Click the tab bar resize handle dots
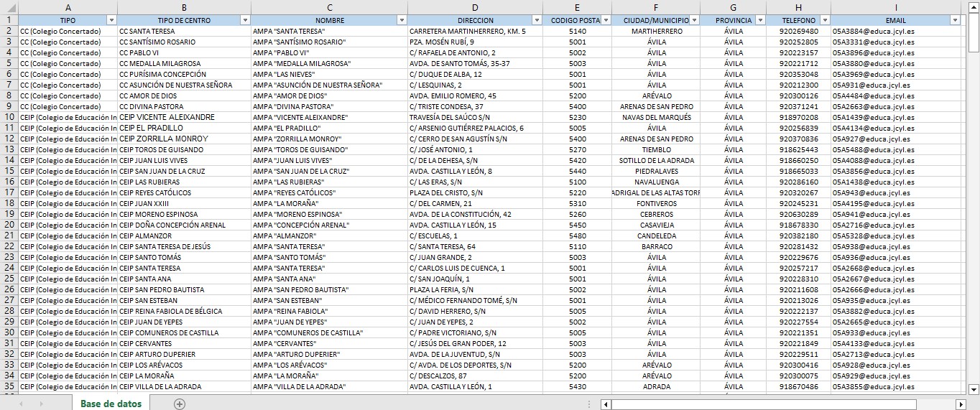Image resolution: width=980 pixels, height=410 pixels. pyautogui.click(x=589, y=404)
